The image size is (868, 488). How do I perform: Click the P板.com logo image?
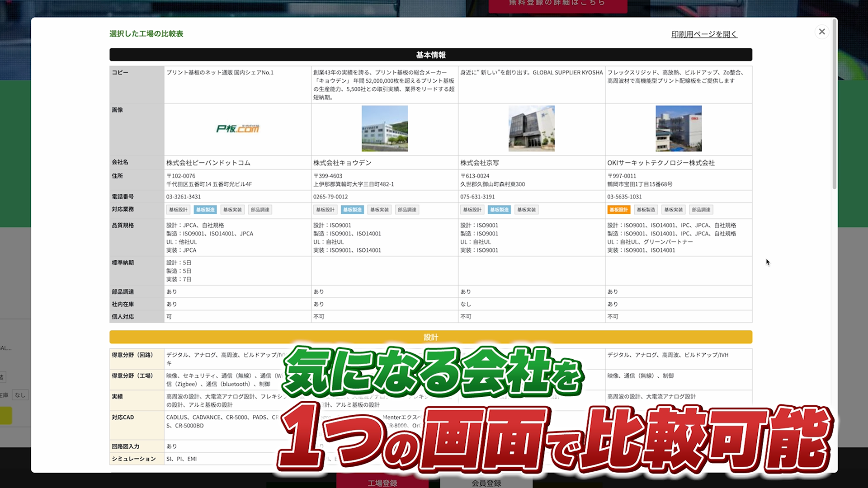click(x=238, y=129)
